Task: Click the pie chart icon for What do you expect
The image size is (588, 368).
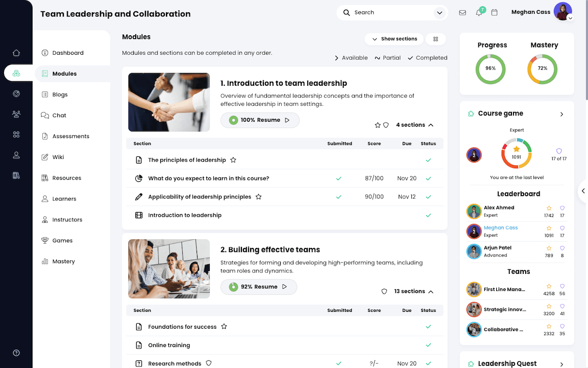Action: pos(139,178)
